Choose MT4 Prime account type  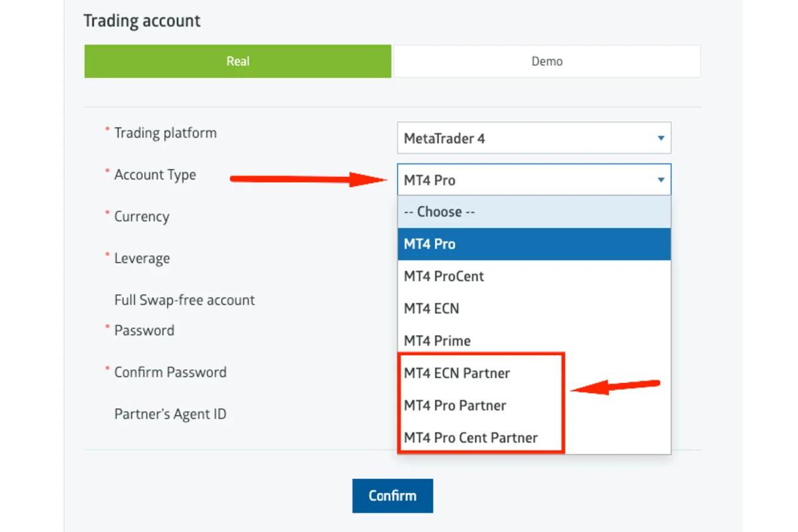tap(534, 340)
